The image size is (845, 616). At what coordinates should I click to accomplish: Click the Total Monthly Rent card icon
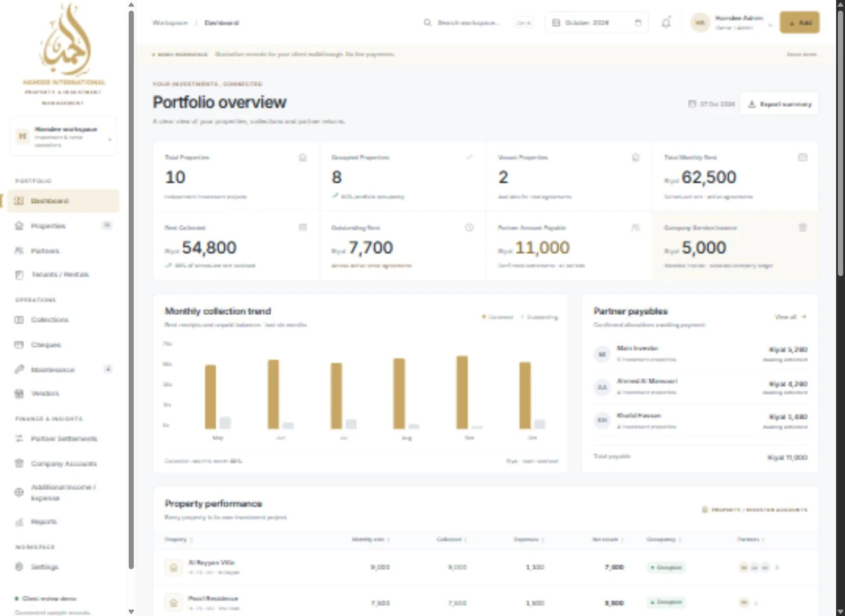802,158
